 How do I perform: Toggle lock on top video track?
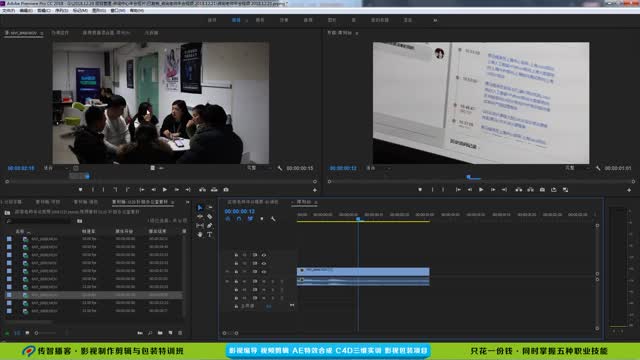pyautogui.click(x=236, y=255)
